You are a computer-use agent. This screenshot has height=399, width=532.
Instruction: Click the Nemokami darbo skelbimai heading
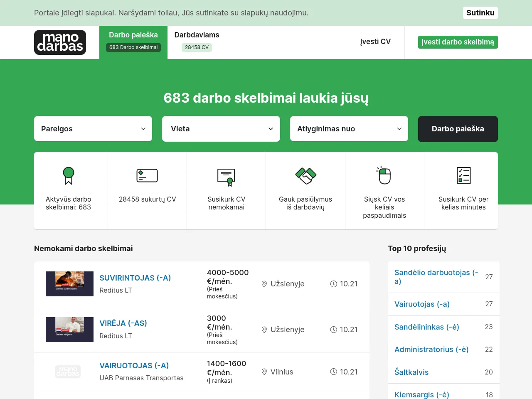click(84, 249)
